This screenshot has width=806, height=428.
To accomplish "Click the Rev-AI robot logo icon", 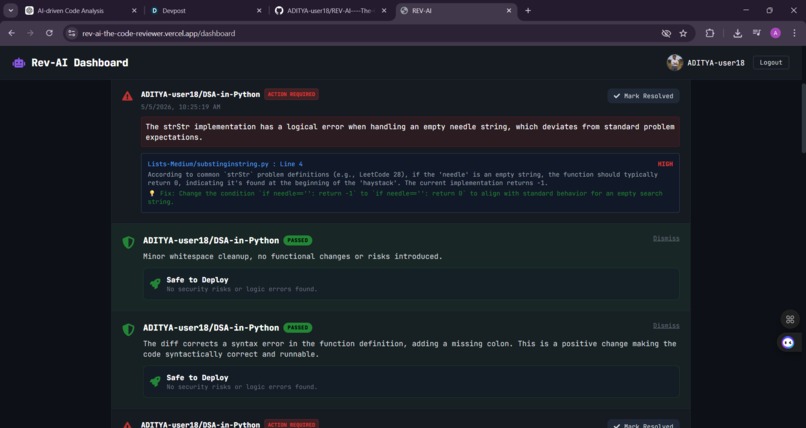I will coord(19,63).
